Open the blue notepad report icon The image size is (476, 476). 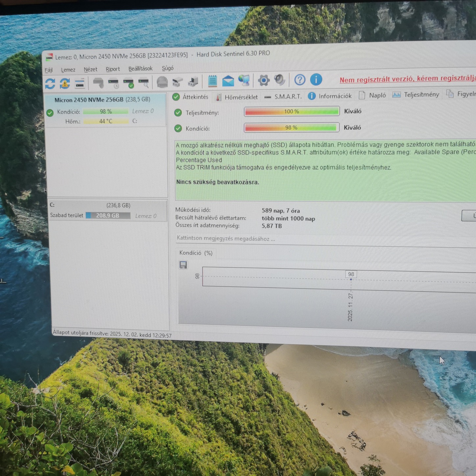[212, 81]
